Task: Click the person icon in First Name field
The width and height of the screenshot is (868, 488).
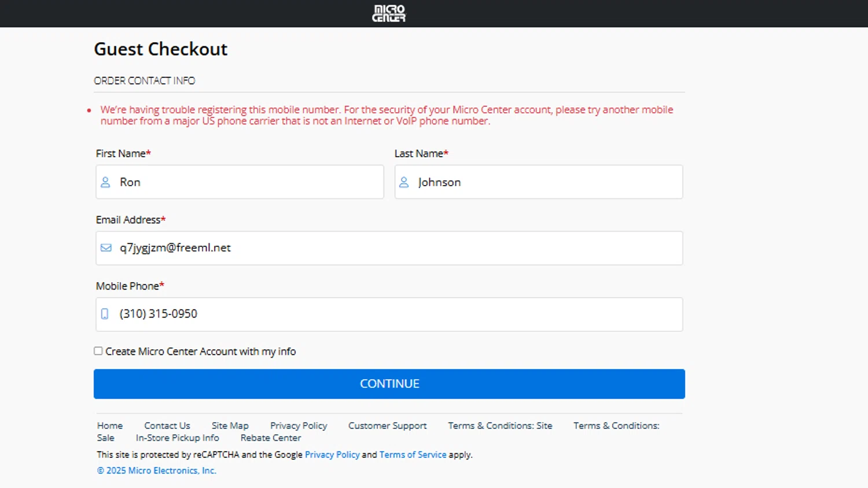Action: (105, 182)
